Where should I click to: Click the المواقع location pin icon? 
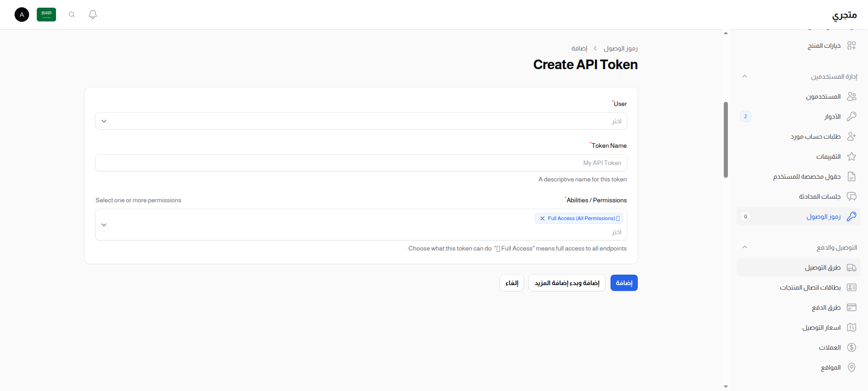[851, 367]
